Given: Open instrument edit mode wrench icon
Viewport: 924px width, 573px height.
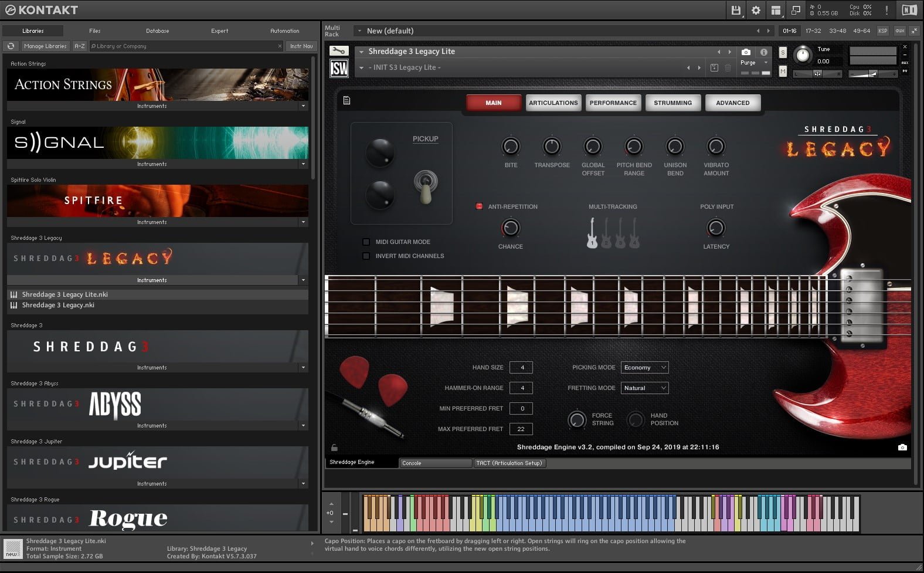Looking at the screenshot, I should (x=339, y=51).
